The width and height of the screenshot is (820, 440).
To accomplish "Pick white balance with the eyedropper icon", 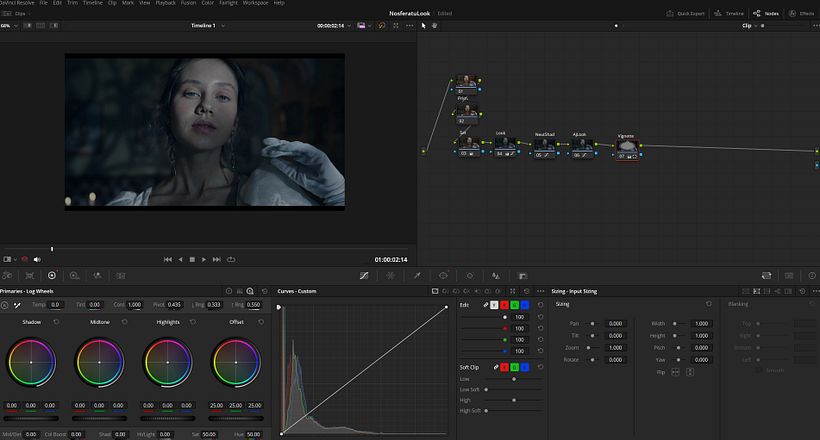I will pos(17,304).
